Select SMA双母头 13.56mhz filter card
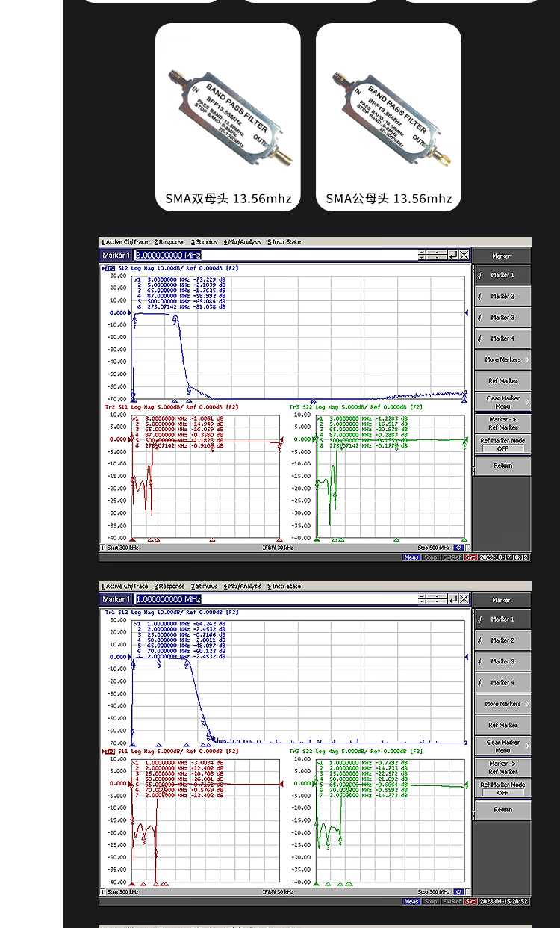The image size is (560, 928). coord(228,117)
